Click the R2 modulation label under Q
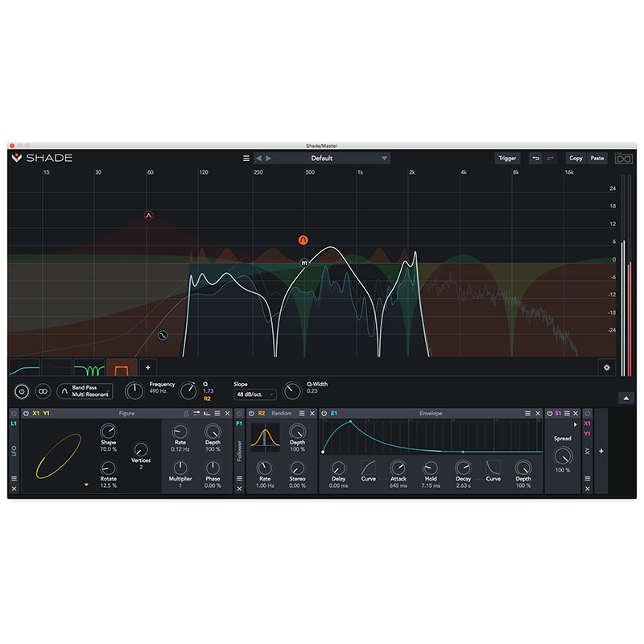 [x=207, y=398]
